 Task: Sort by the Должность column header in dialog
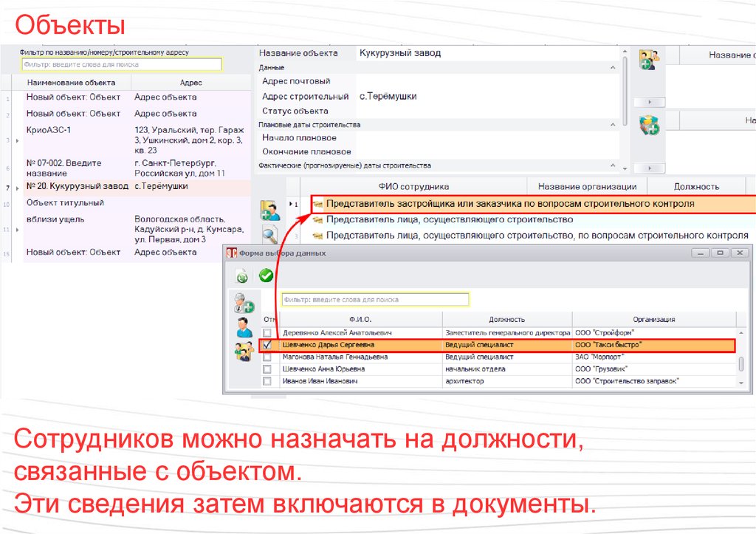506,319
